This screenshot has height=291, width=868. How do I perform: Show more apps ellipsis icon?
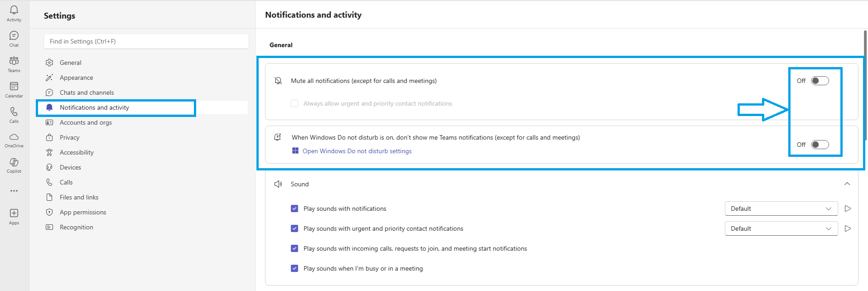pos(14,191)
